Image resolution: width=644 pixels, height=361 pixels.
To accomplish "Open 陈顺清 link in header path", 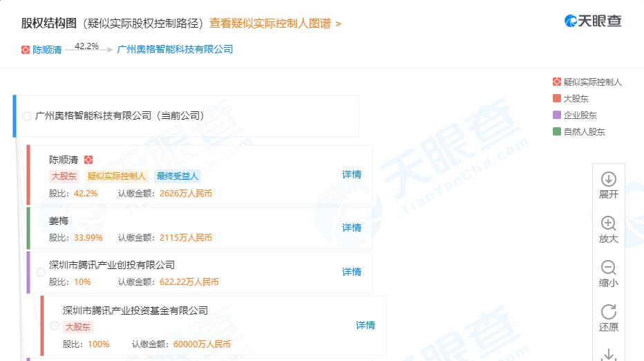I will (x=47, y=50).
